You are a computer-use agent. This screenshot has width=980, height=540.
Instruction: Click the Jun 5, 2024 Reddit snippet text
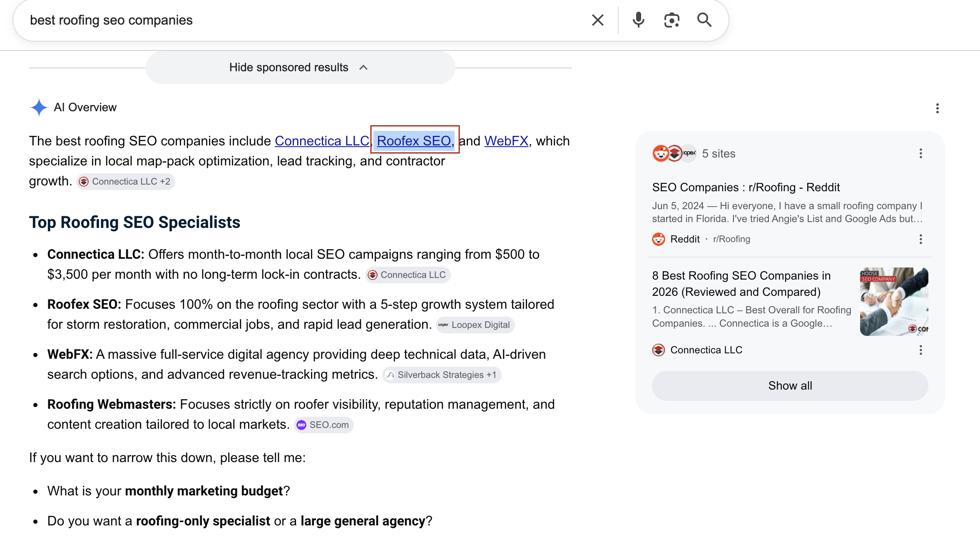(787, 212)
